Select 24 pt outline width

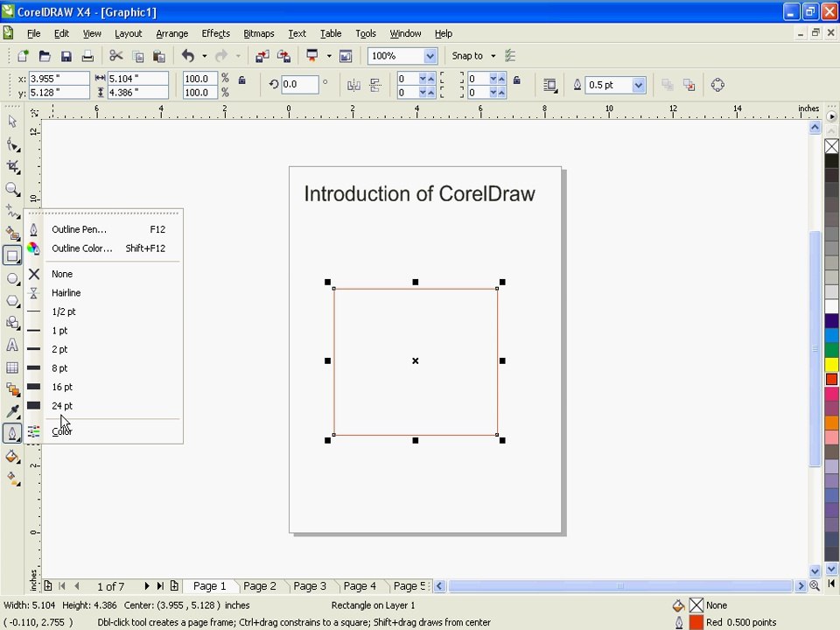tap(104, 405)
